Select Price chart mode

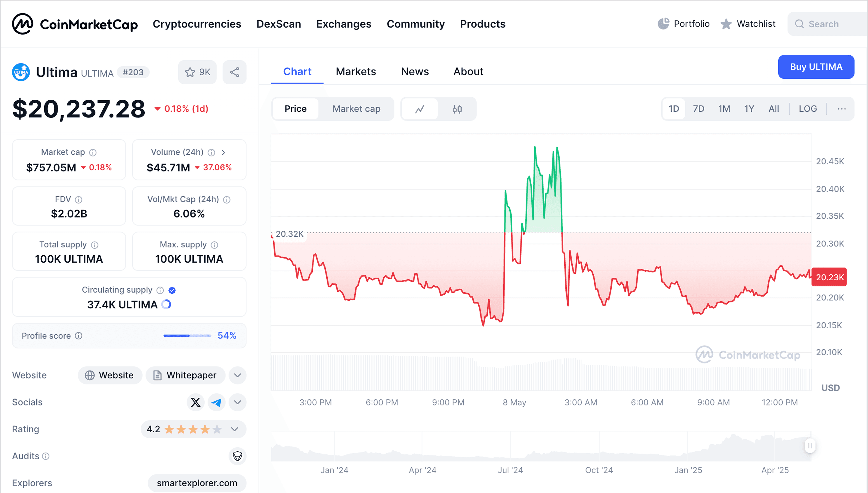tap(295, 109)
